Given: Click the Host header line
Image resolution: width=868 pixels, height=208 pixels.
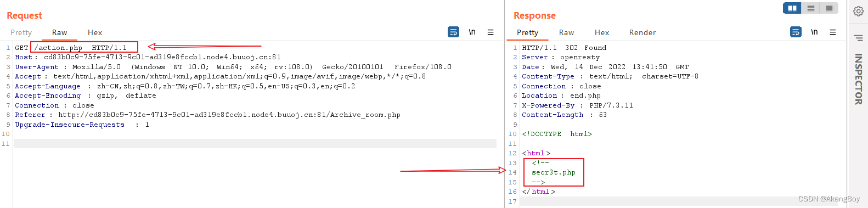Looking at the screenshot, I should [148, 57].
